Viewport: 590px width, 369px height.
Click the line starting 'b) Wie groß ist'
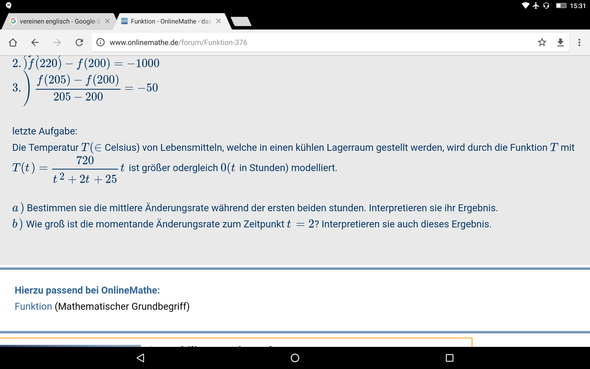(252, 224)
